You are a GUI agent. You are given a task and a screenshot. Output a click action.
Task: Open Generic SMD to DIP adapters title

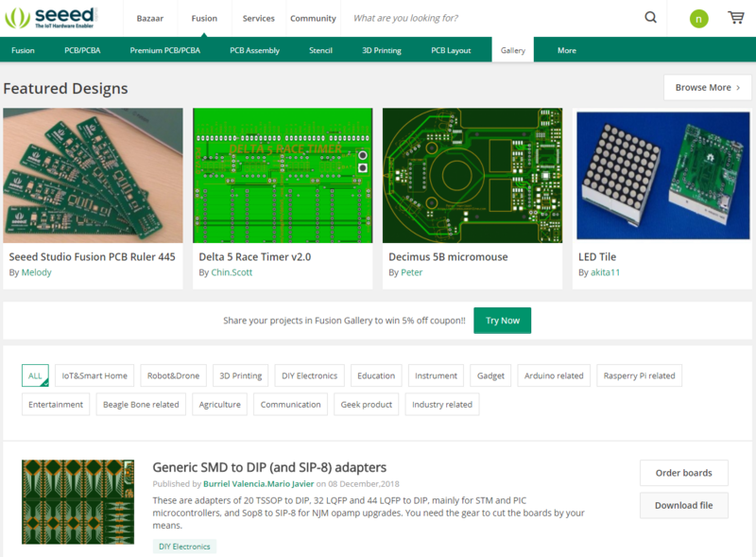(x=269, y=467)
